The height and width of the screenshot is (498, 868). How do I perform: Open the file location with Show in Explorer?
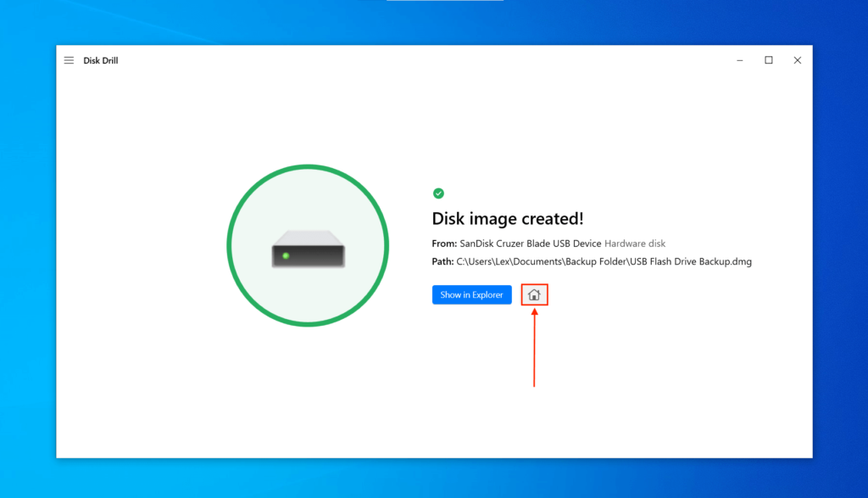coord(471,294)
